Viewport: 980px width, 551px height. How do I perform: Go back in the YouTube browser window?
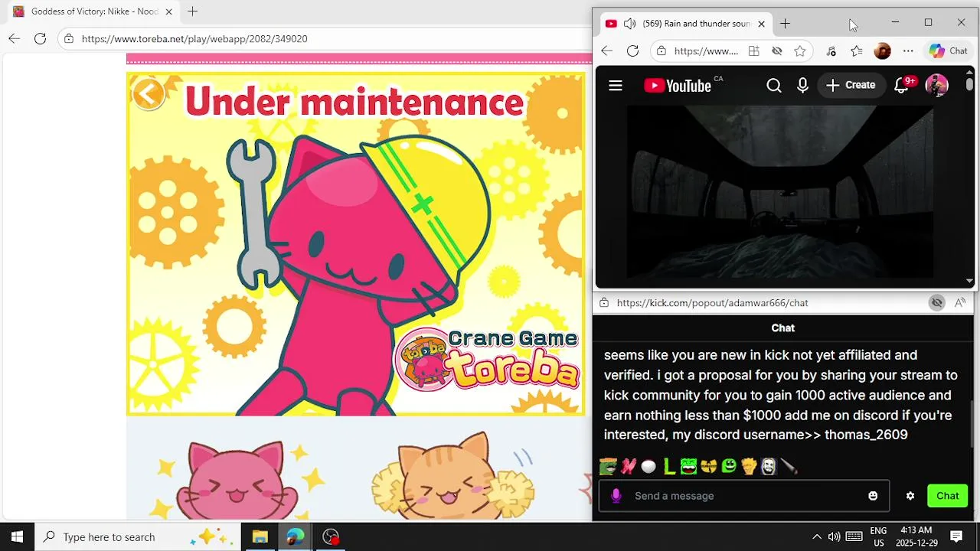pyautogui.click(x=606, y=51)
